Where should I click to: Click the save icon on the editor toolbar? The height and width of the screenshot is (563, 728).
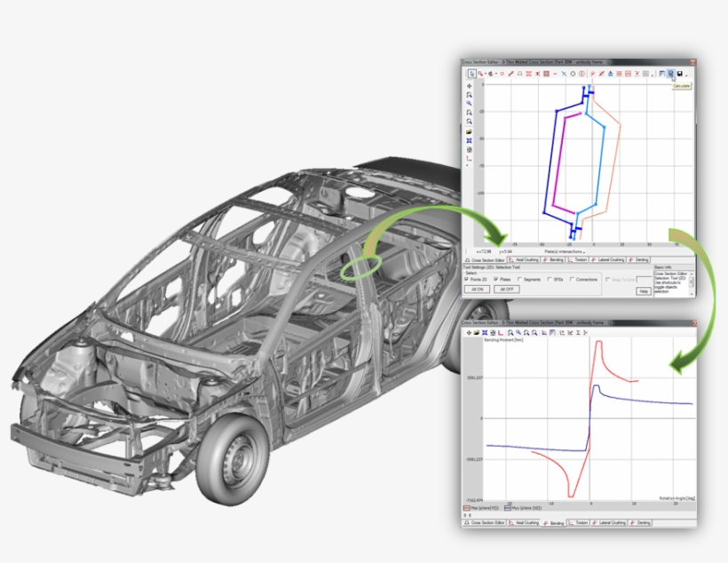(x=680, y=74)
